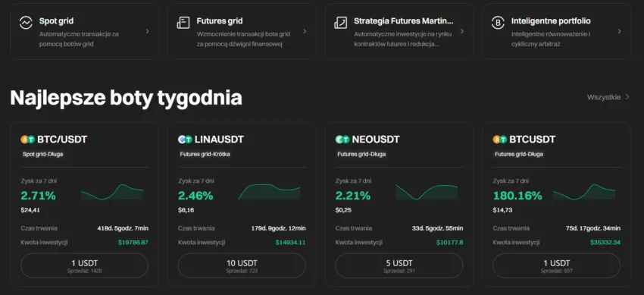Open the BTCUSDT 180.16% profit value
This screenshot has width=644, height=295.
point(517,196)
